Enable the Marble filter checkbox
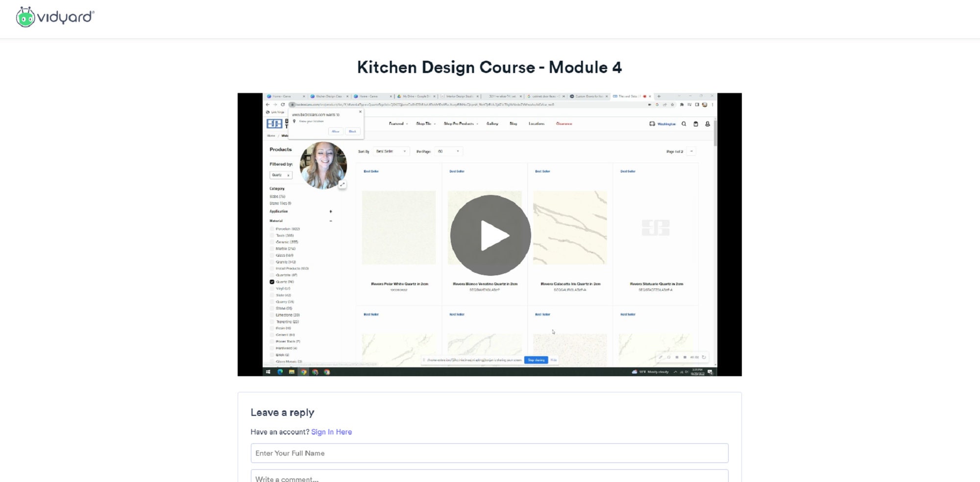The height and width of the screenshot is (482, 980). click(272, 248)
